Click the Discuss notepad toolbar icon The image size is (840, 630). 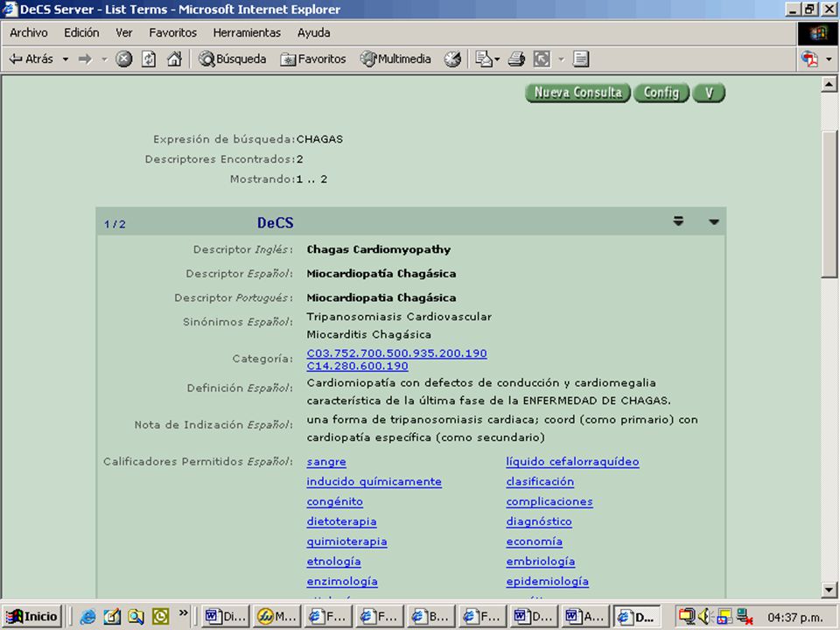coord(581,59)
